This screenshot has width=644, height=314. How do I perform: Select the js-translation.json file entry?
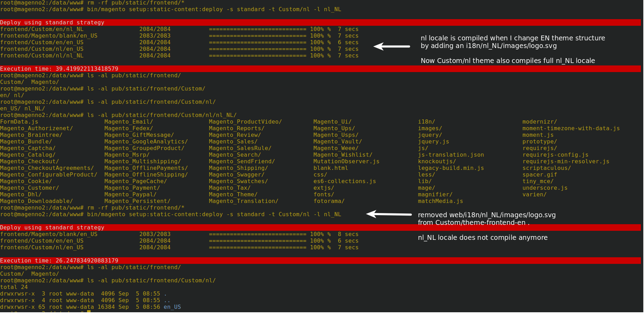click(451, 155)
